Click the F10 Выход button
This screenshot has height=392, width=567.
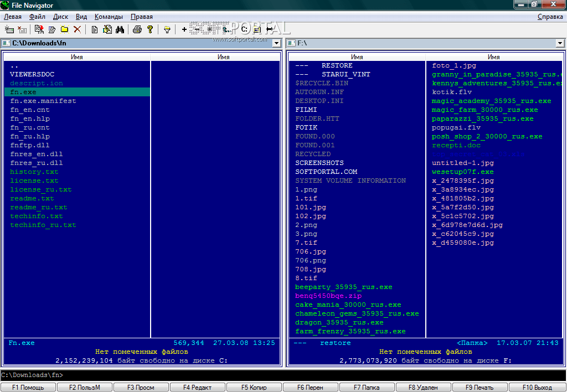537,388
